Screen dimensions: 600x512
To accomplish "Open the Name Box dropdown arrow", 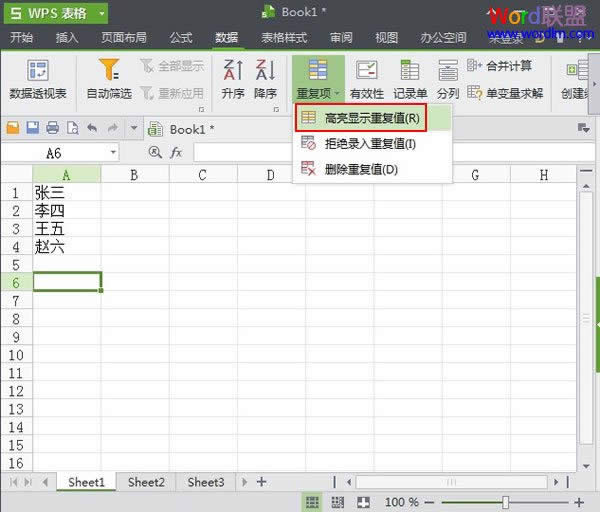I will click(113, 152).
